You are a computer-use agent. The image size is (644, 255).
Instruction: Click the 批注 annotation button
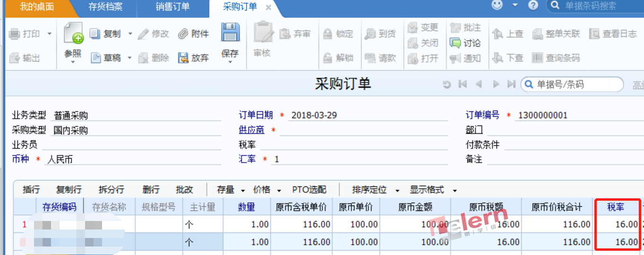[465, 27]
